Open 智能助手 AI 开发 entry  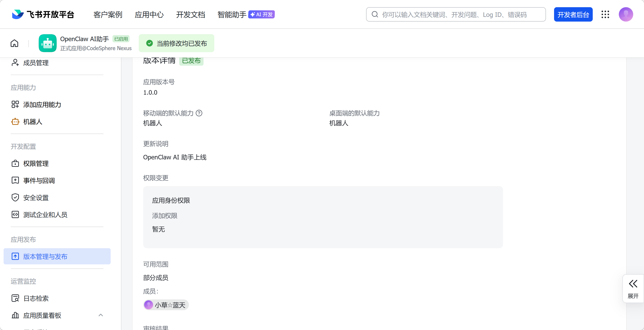(246, 15)
